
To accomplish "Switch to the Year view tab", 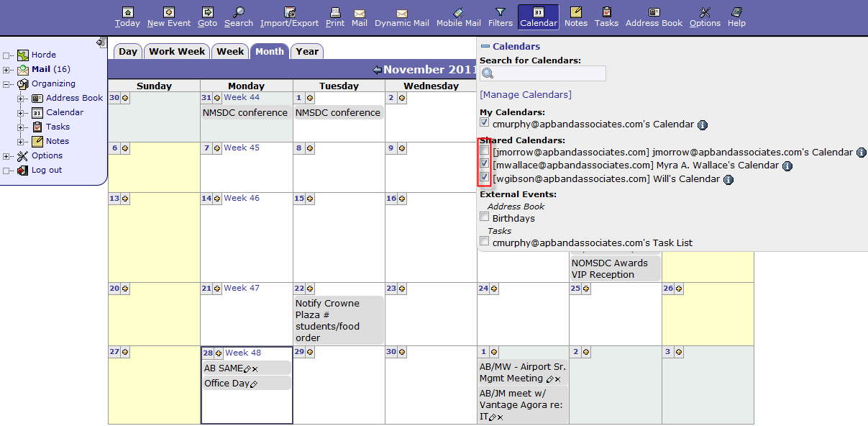I will coord(307,52).
